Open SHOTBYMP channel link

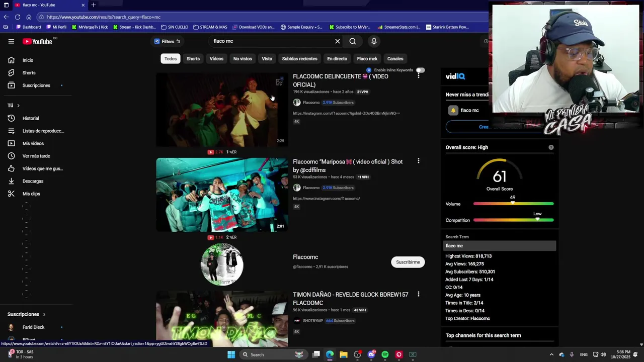tap(313, 321)
